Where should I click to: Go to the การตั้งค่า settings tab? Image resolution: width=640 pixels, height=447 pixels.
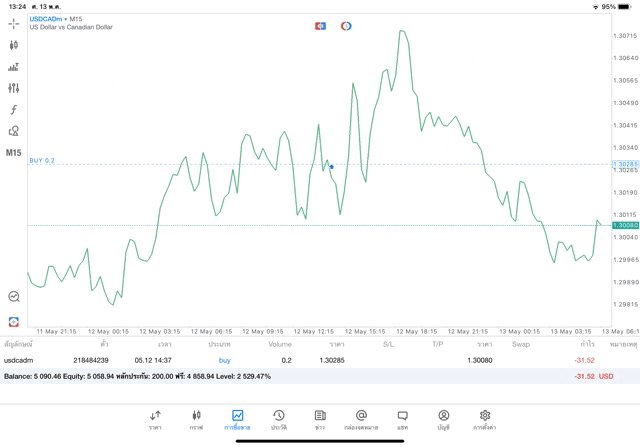485,419
